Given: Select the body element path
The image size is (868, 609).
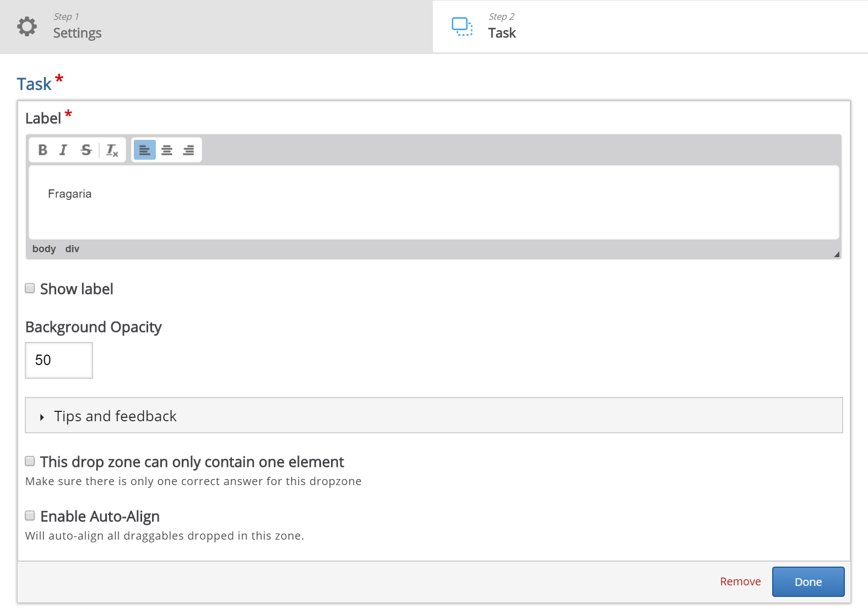Looking at the screenshot, I should 44,249.
